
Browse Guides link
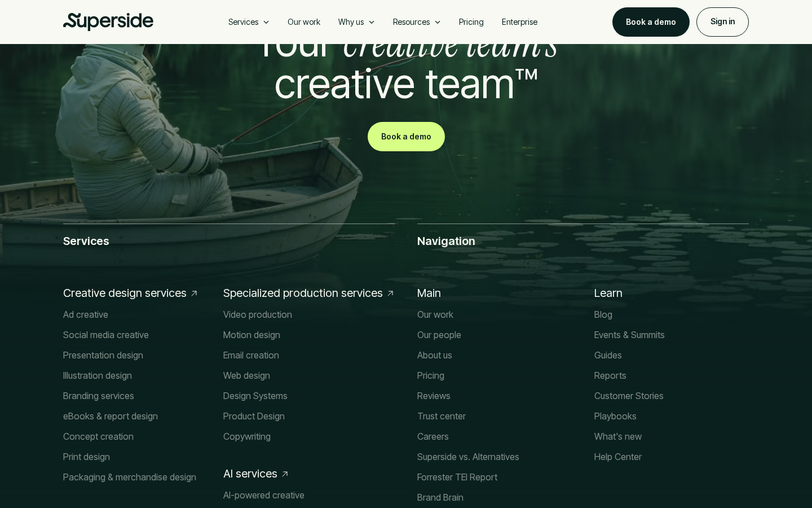tap(608, 355)
